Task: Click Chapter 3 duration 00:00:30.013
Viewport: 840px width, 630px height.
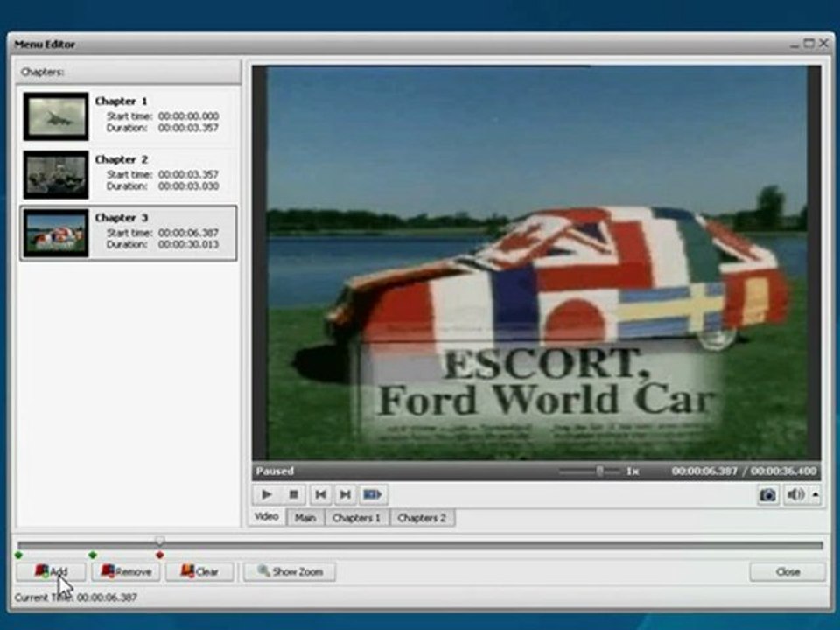Action: [188, 245]
